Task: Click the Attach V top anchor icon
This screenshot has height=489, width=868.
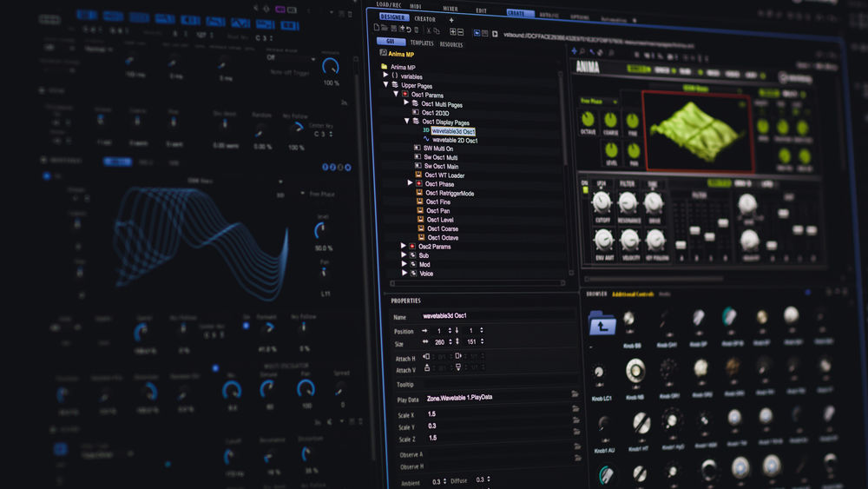Action: coord(427,367)
